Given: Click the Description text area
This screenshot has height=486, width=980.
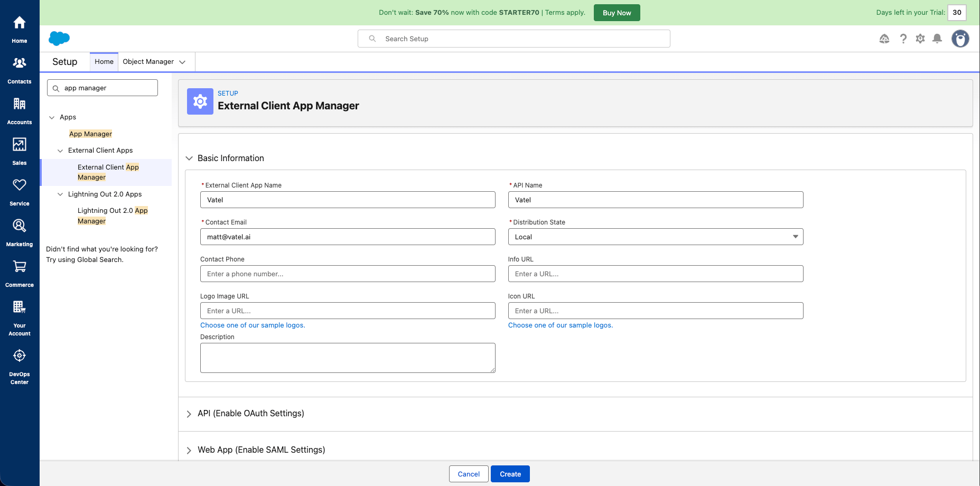Looking at the screenshot, I should click(x=348, y=358).
